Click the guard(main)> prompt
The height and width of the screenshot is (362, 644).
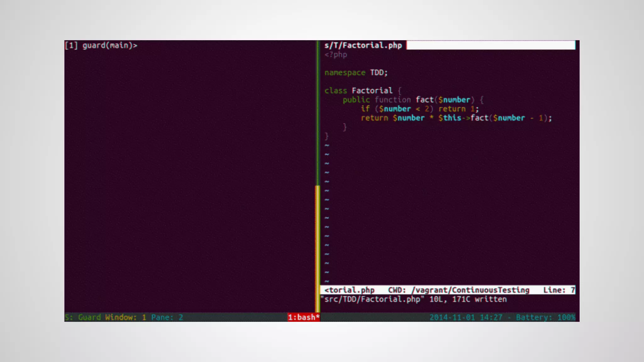coord(109,46)
